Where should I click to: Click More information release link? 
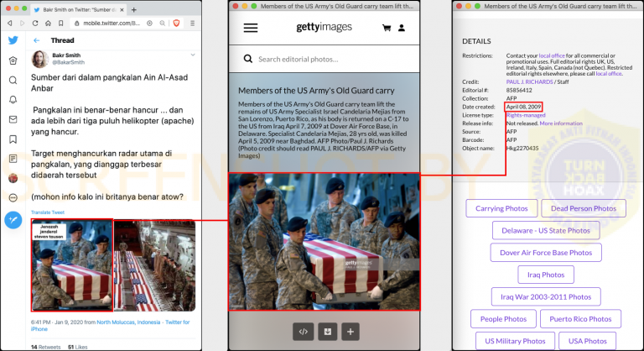561,123
